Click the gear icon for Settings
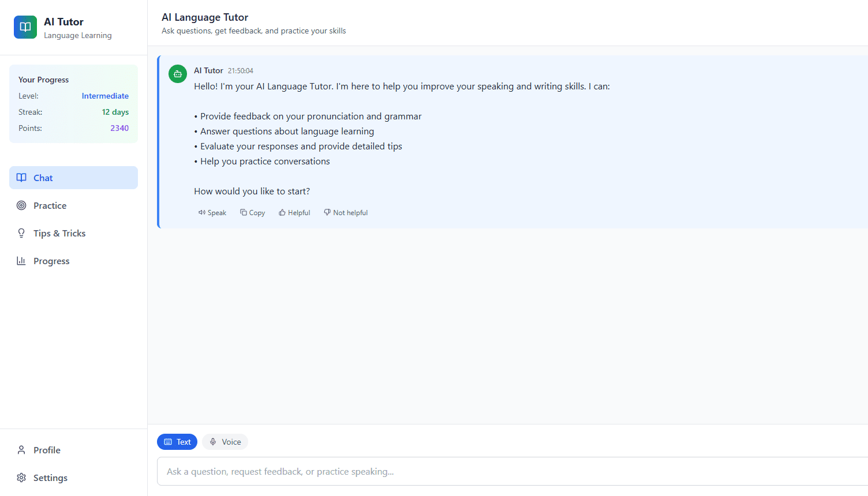Image resolution: width=868 pixels, height=496 pixels. pos(21,478)
